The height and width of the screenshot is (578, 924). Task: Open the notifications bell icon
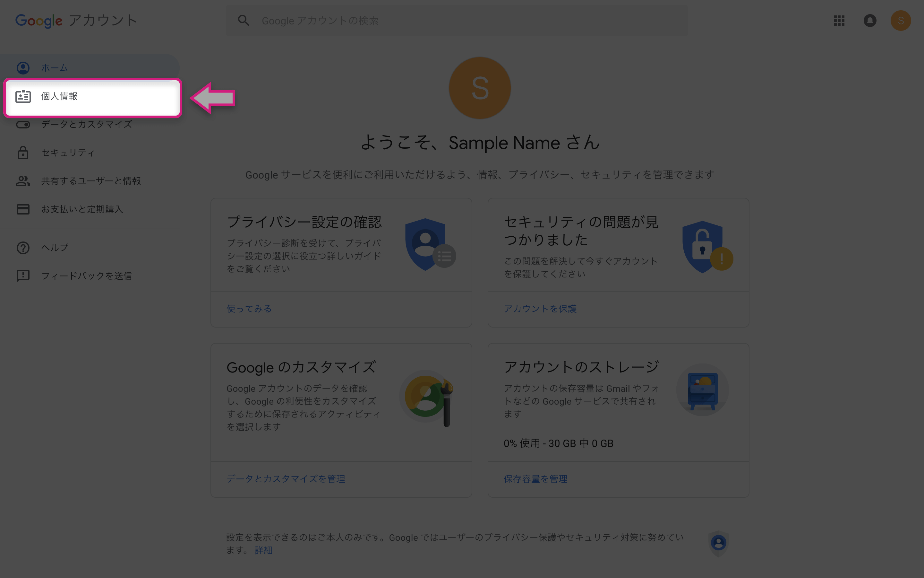click(870, 21)
